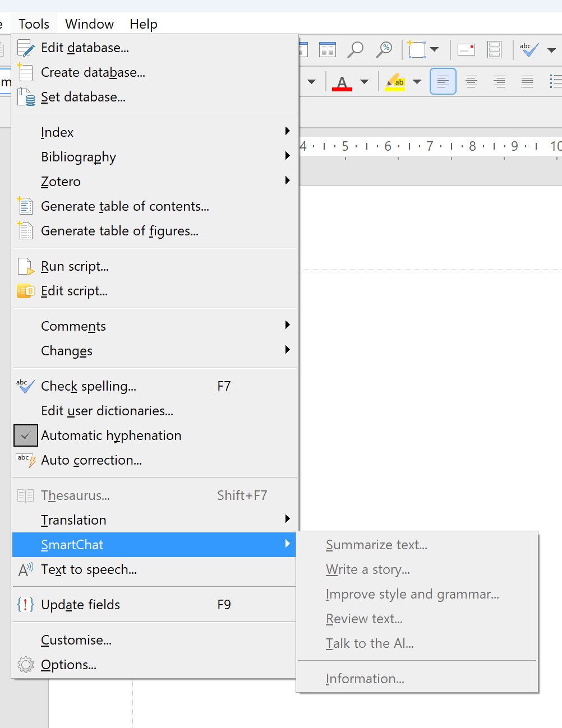Toggle right alignment button
Viewport: 562px width, 728px height.
499,82
